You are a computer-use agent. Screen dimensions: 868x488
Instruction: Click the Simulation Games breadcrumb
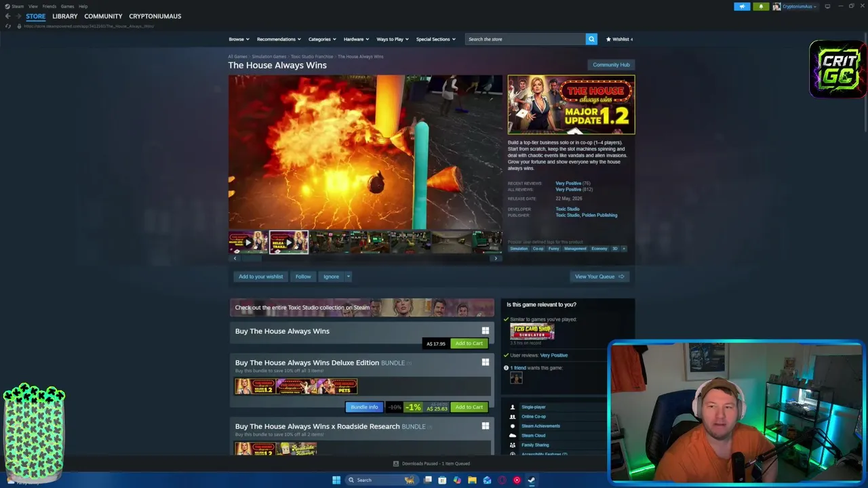[x=269, y=57]
